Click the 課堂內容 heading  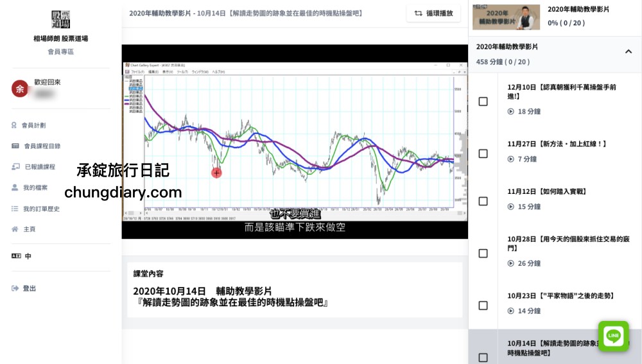point(148,273)
